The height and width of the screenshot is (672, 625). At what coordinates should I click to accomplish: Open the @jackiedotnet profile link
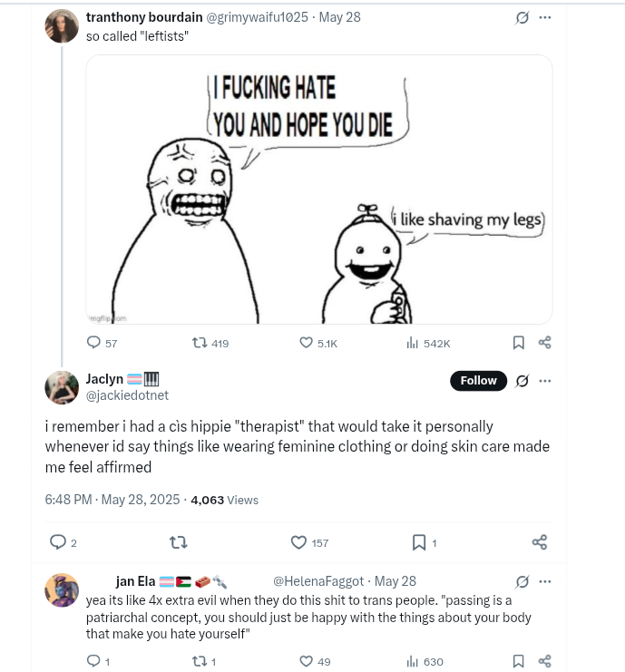pos(127,395)
